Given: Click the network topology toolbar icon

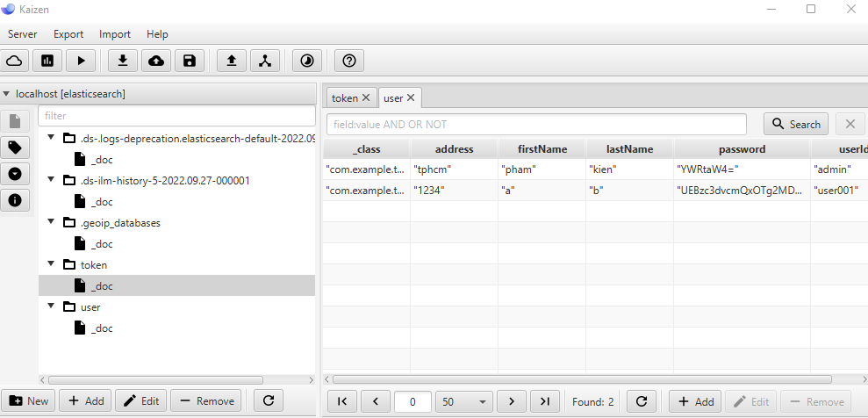Looking at the screenshot, I should [x=264, y=61].
